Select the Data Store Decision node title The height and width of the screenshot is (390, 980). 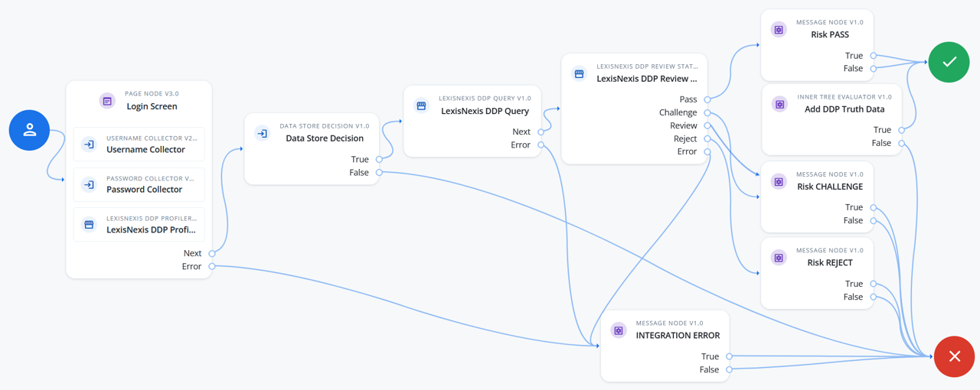pyautogui.click(x=325, y=138)
